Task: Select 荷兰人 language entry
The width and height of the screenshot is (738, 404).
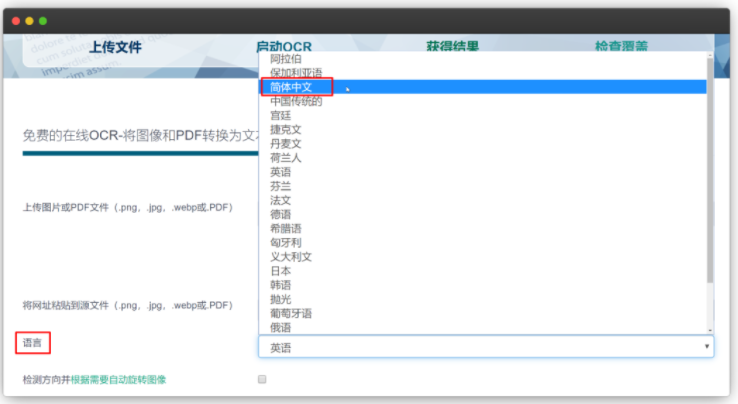Action: pos(483,158)
